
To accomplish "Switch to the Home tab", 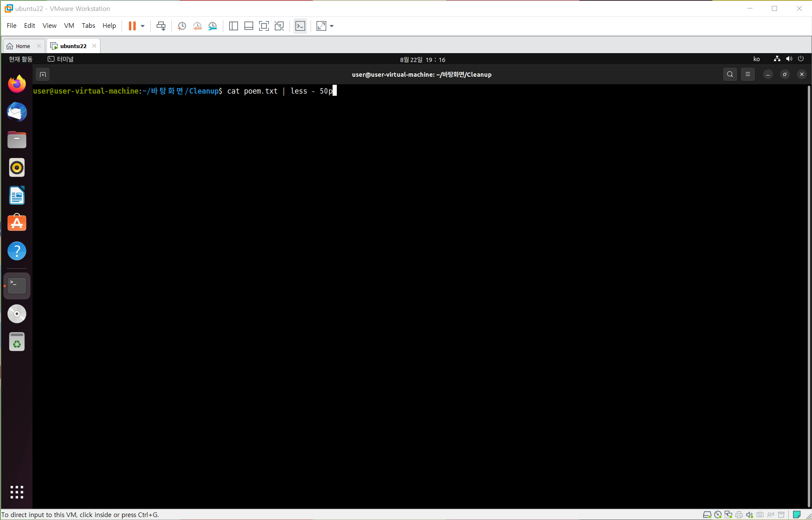I will [x=23, y=46].
